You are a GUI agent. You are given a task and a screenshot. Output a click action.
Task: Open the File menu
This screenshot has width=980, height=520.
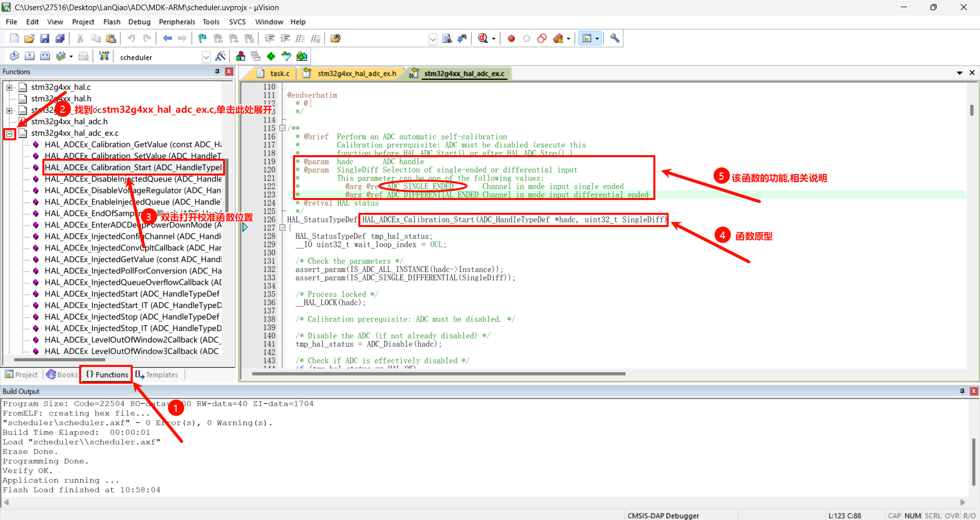[11, 22]
